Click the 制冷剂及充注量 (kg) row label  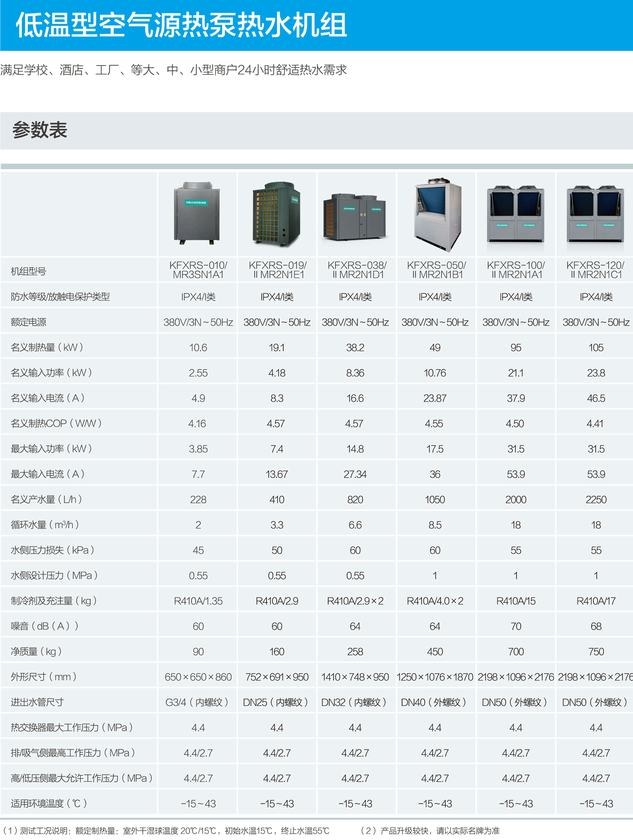54,601
